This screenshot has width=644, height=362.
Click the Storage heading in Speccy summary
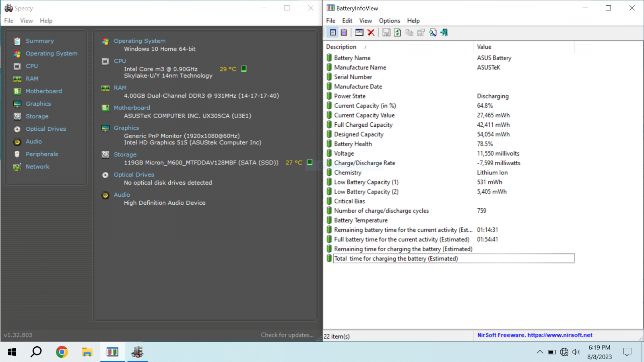pyautogui.click(x=125, y=154)
